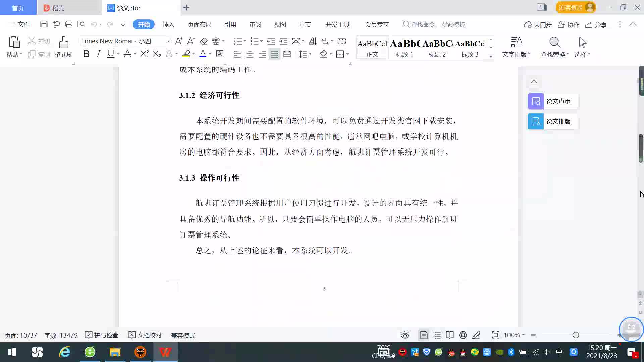Switch to 引用 tab

click(x=230, y=24)
